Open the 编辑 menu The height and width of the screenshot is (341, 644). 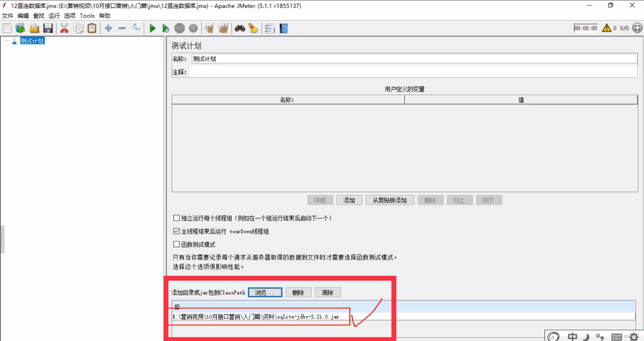[x=23, y=16]
